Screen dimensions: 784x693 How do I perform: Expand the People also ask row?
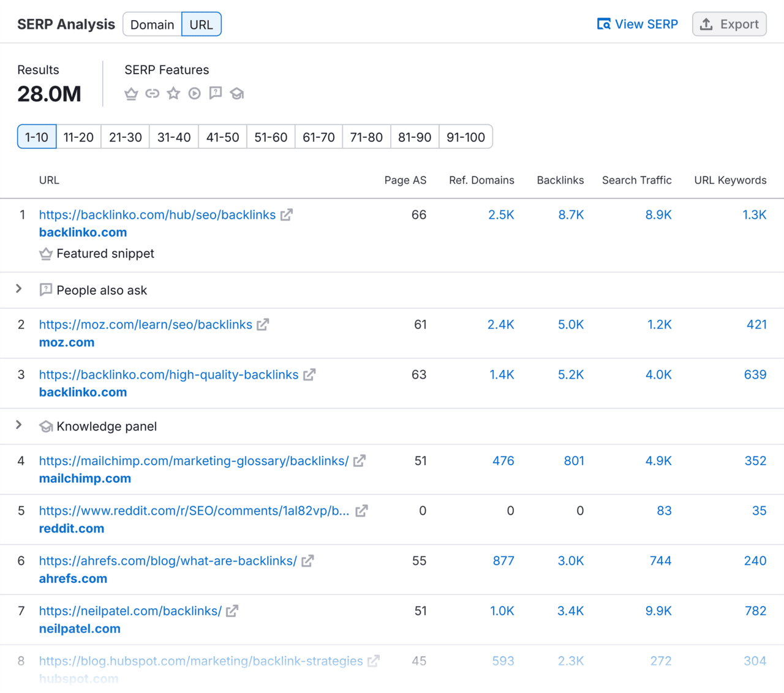18,289
